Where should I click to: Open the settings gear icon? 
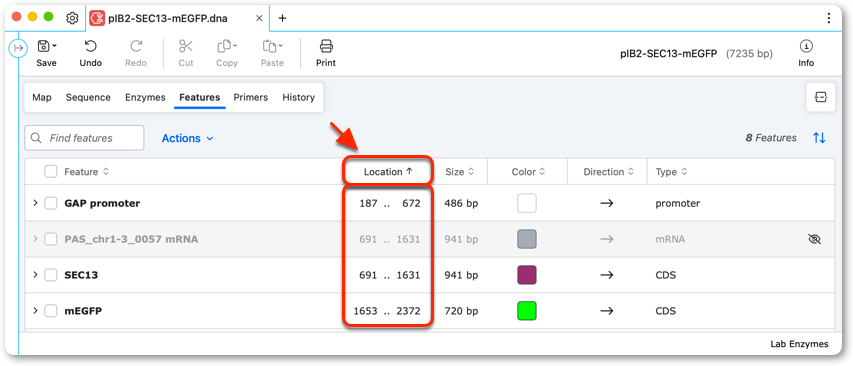72,18
